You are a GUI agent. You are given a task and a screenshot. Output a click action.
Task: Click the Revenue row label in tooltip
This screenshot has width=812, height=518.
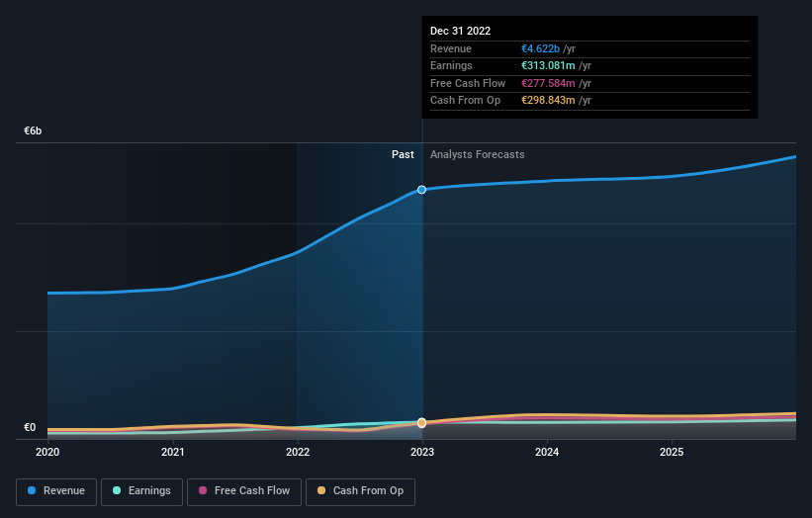pos(451,48)
